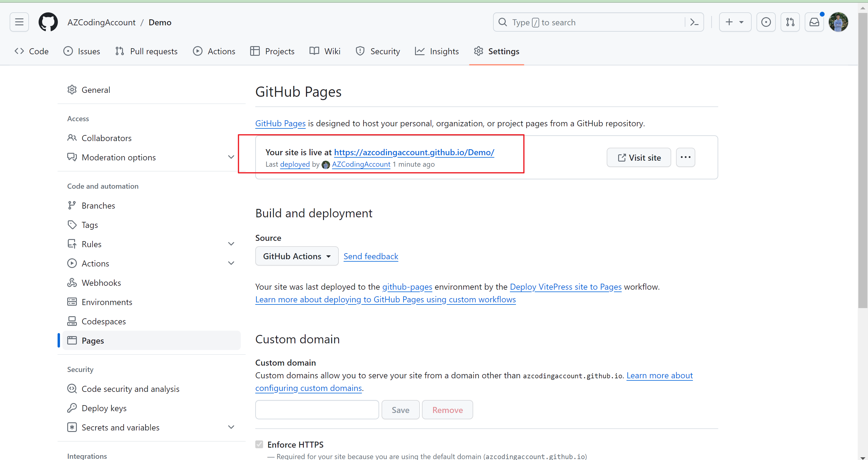
Task: Open the command palette icon
Action: [x=694, y=22]
